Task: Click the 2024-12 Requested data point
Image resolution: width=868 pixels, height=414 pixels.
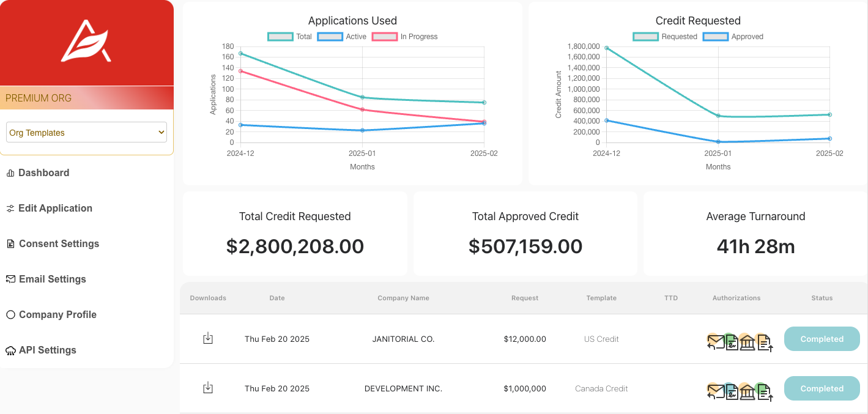Action: pyautogui.click(x=607, y=48)
